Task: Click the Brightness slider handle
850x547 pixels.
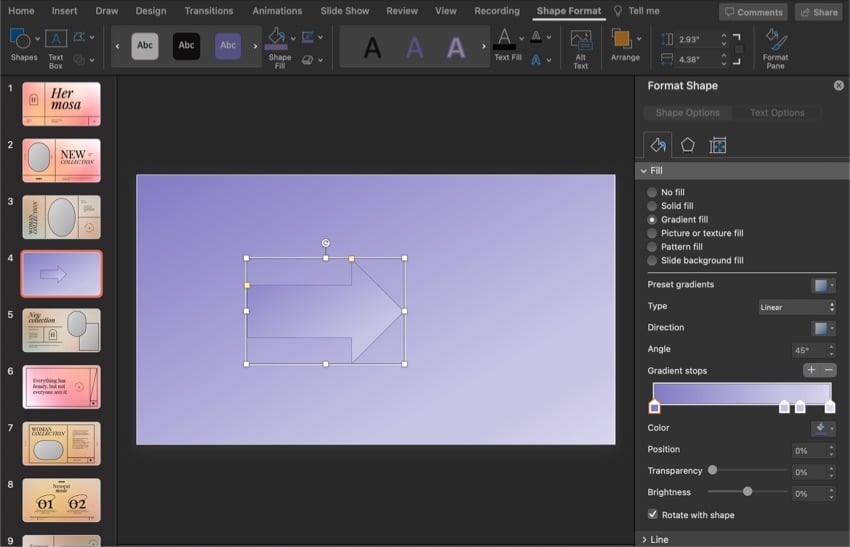Action: pos(747,492)
